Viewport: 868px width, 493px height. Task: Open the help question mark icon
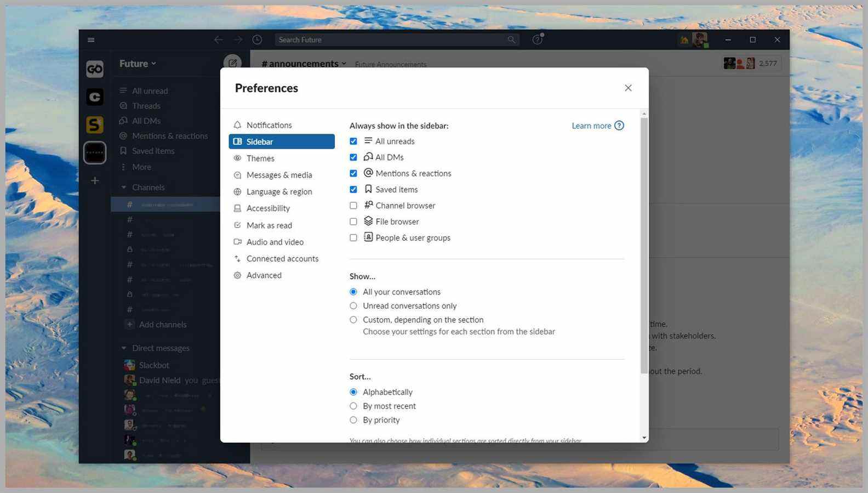tap(538, 39)
